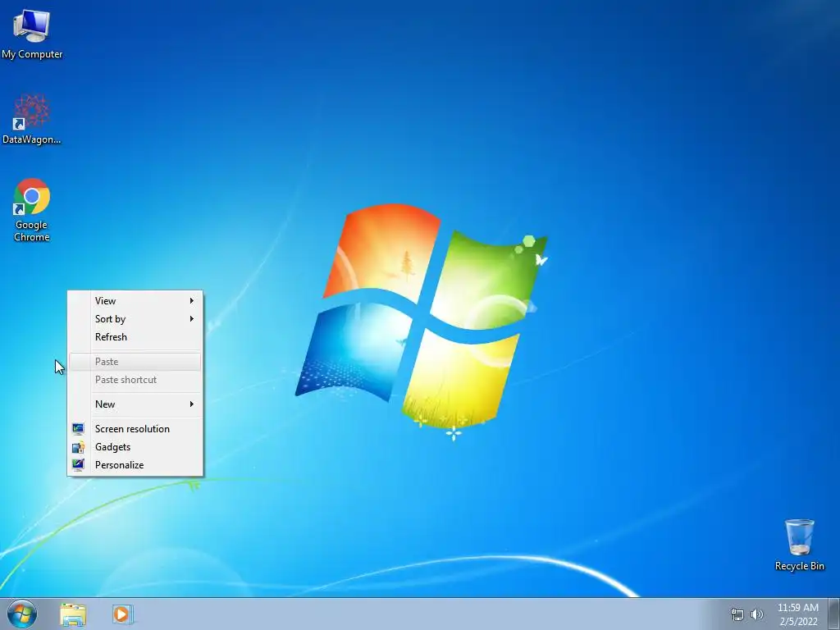Open the Sort by menu entry
840x630 pixels.
(x=135, y=319)
